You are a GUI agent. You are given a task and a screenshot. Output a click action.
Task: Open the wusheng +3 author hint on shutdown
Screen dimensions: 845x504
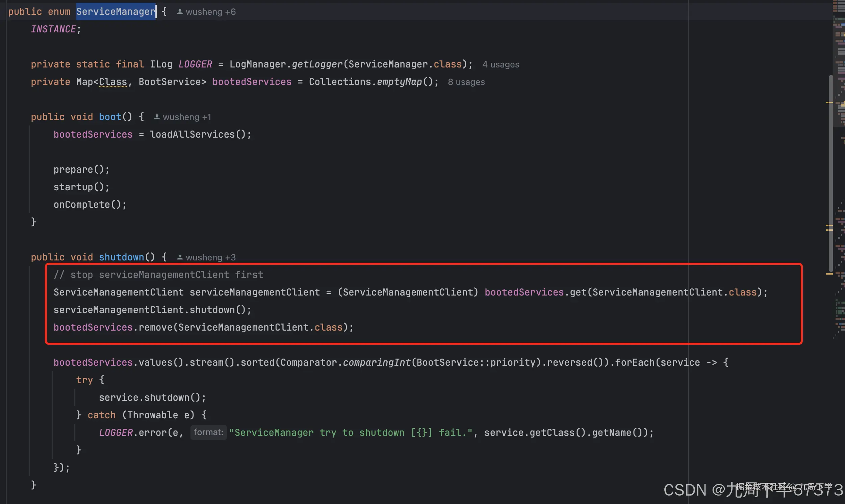click(210, 257)
